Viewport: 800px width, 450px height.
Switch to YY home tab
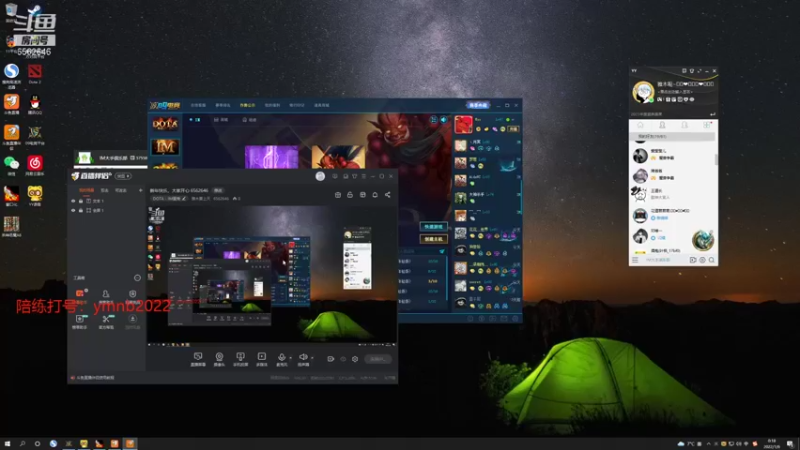click(x=640, y=125)
